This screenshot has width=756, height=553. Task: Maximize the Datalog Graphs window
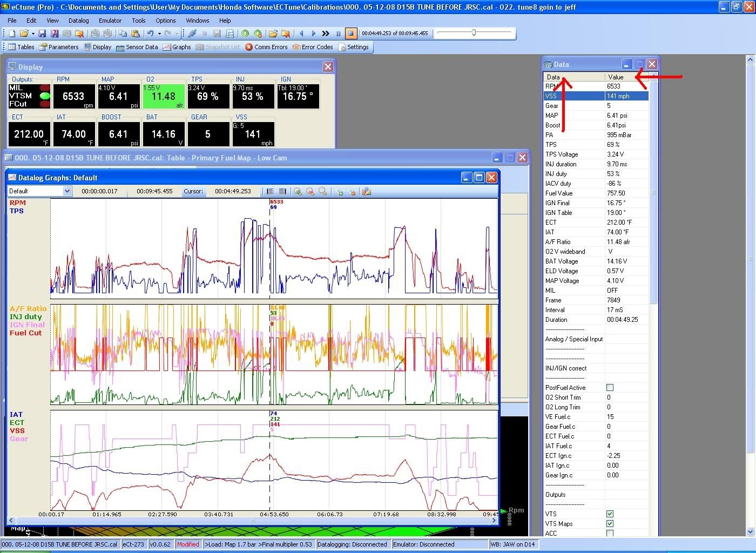coord(479,177)
